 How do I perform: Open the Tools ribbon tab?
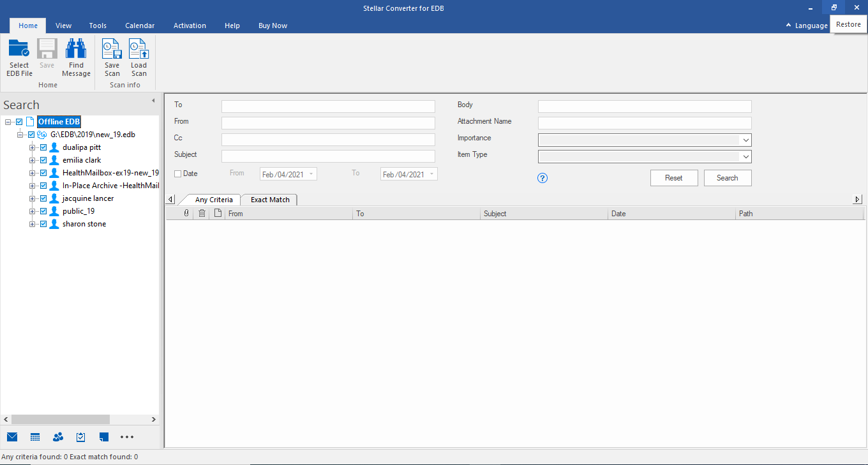[x=98, y=26]
